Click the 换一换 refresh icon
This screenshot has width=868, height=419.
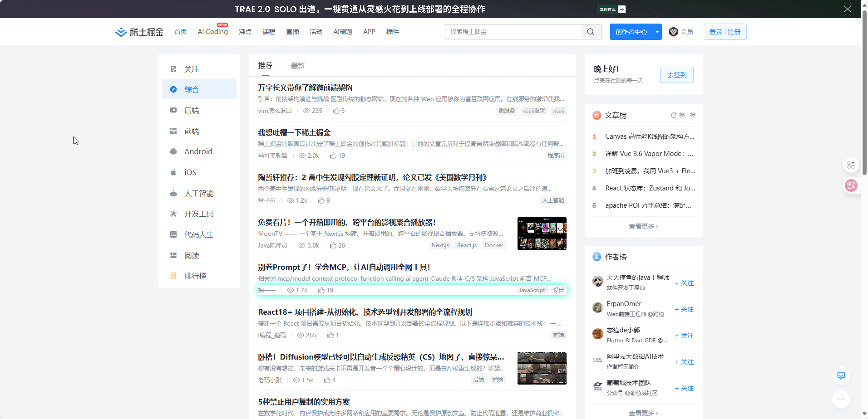[674, 115]
